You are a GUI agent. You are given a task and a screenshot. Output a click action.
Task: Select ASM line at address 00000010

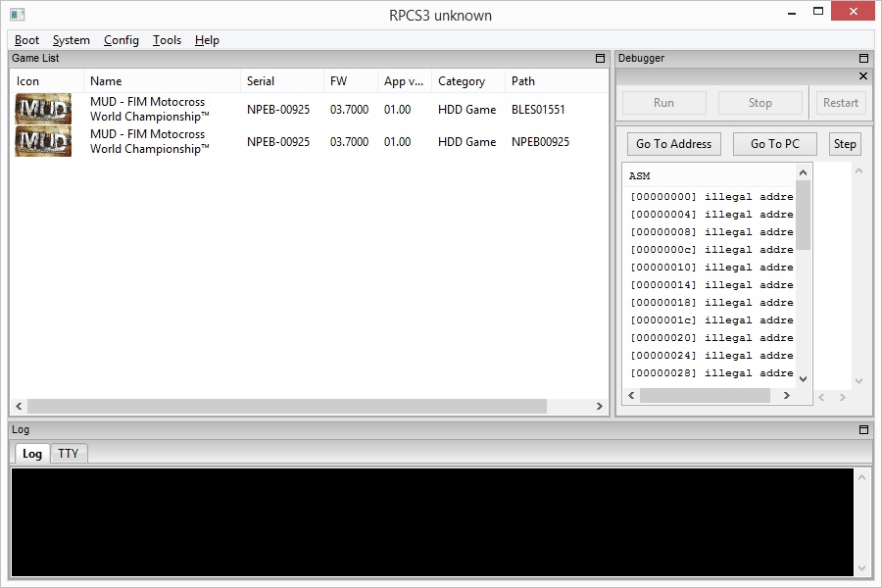tap(711, 268)
